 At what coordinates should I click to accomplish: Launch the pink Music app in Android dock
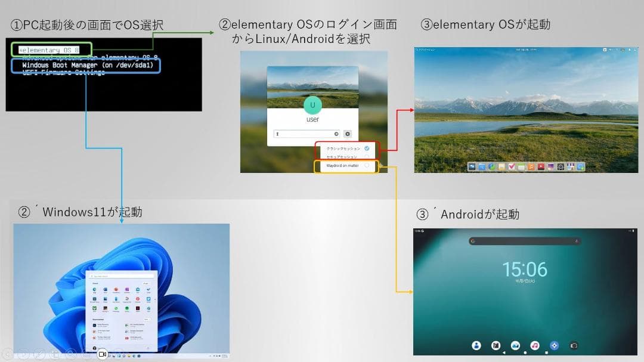click(x=535, y=345)
